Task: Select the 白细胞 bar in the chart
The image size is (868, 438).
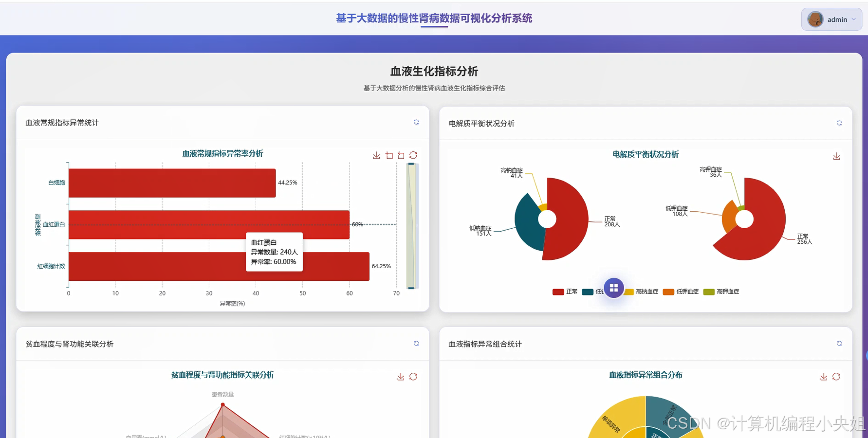Action: (172, 183)
